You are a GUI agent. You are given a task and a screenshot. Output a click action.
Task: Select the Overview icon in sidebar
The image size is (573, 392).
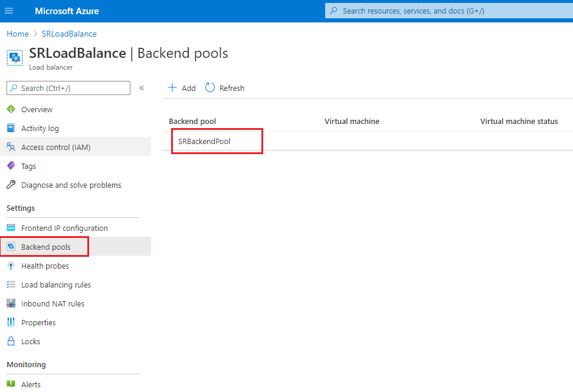(x=11, y=109)
